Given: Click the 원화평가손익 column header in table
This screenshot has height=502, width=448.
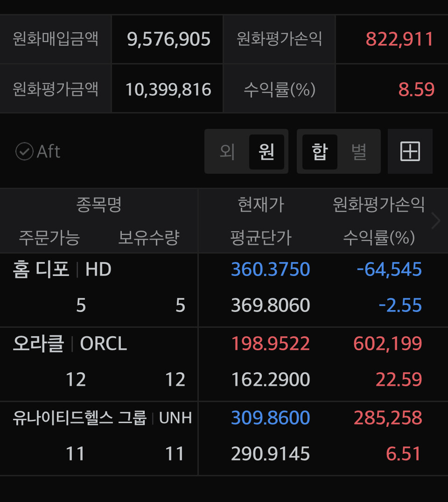Looking at the screenshot, I should [x=378, y=204].
